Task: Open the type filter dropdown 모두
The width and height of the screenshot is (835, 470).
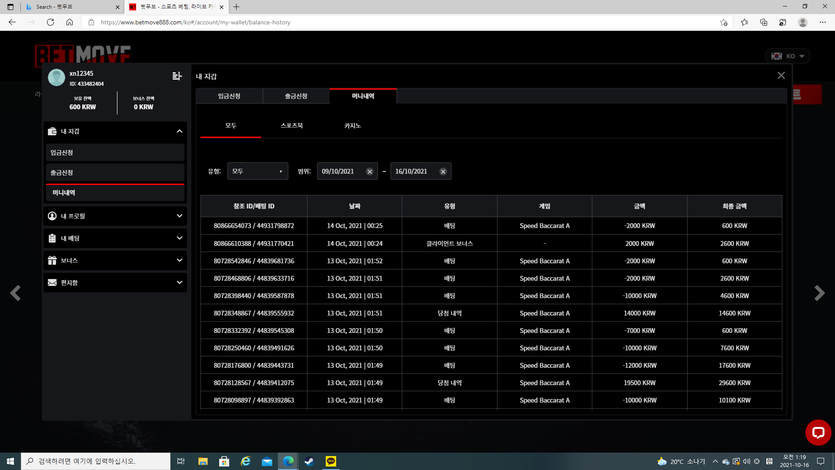Action: click(x=257, y=171)
